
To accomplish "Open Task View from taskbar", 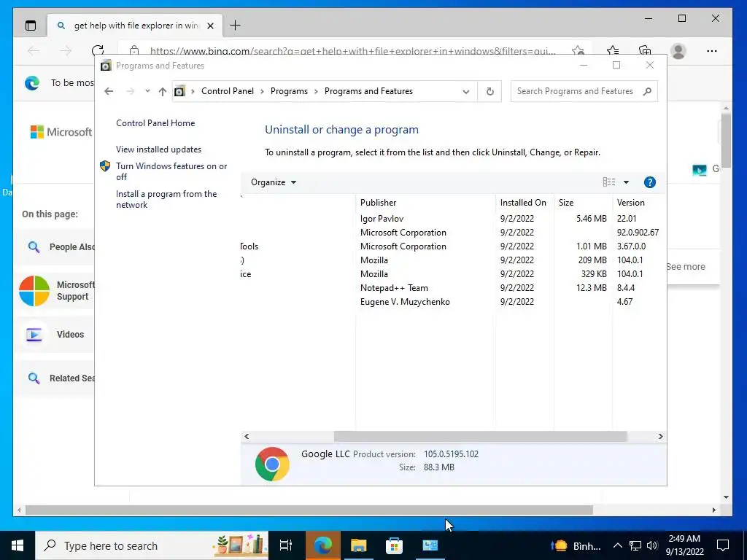I will pos(286,545).
